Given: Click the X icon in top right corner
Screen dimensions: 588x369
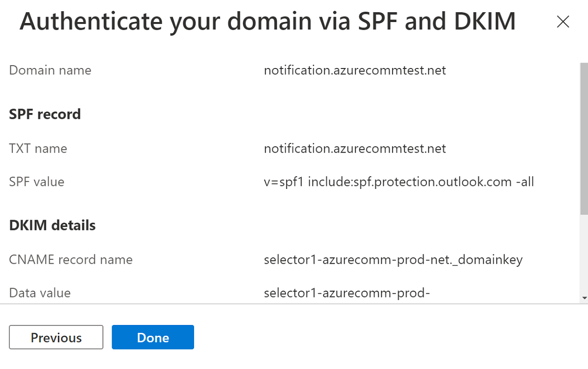Looking at the screenshot, I should (563, 22).
